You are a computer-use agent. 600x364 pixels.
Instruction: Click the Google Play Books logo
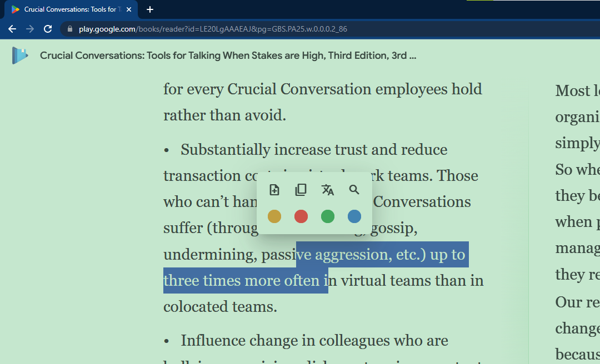click(20, 55)
